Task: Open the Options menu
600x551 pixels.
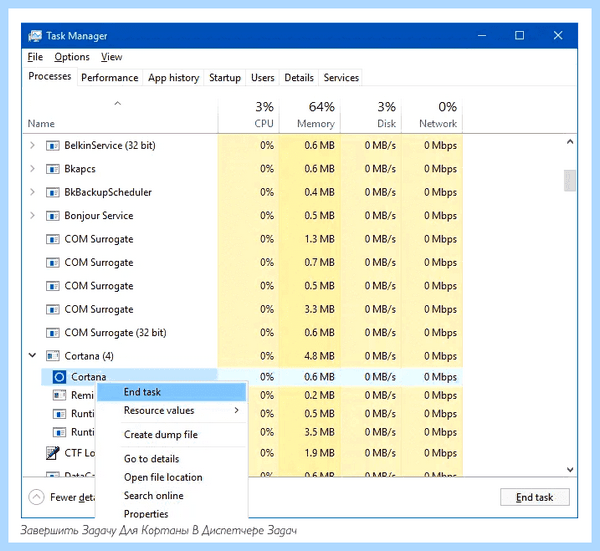Action: 72,57
